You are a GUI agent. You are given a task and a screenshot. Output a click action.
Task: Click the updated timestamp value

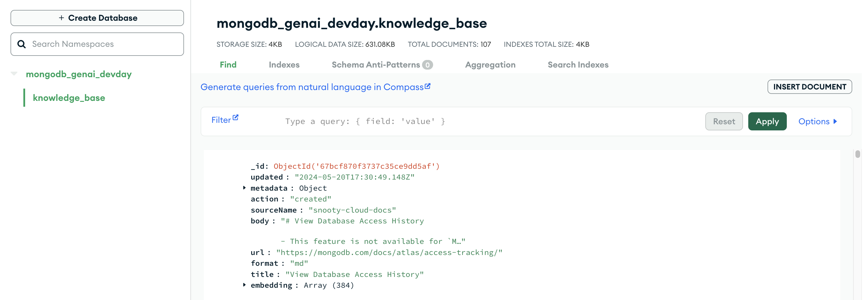(355, 177)
